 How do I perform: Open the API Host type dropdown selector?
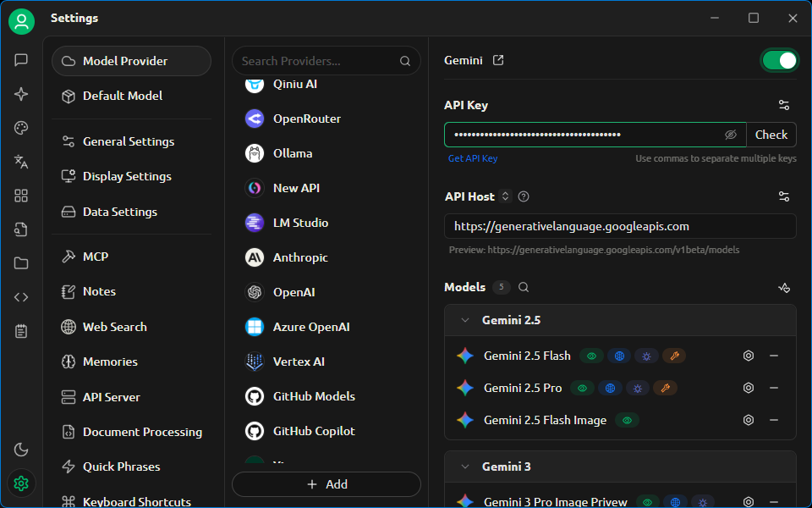point(505,196)
